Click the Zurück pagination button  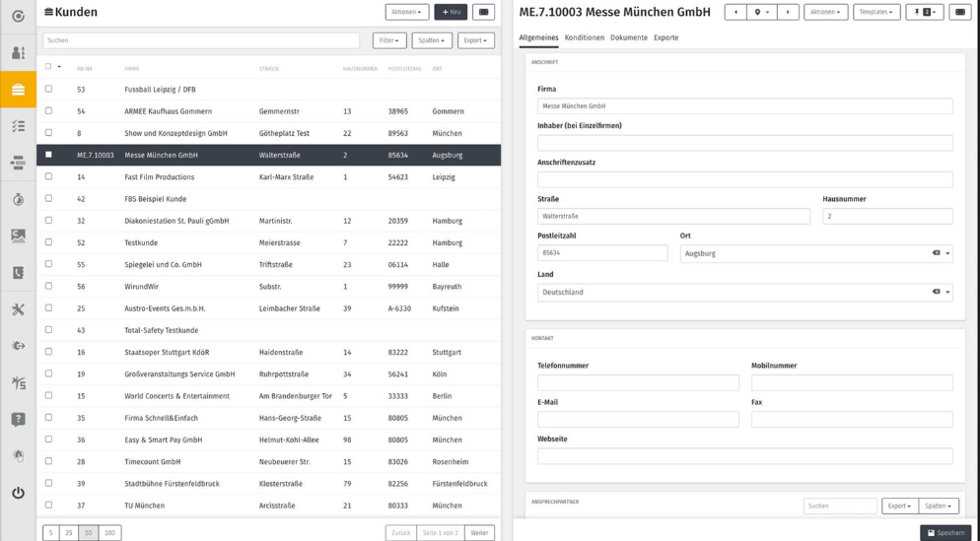(400, 533)
